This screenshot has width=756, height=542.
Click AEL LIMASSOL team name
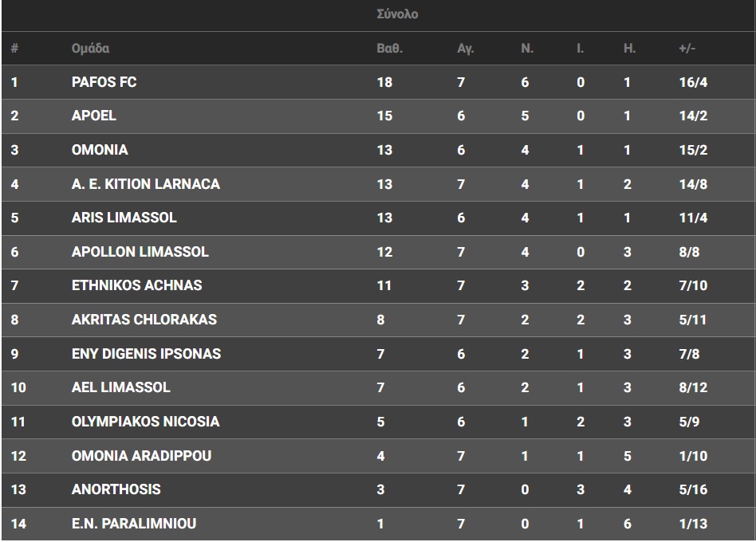coord(120,387)
